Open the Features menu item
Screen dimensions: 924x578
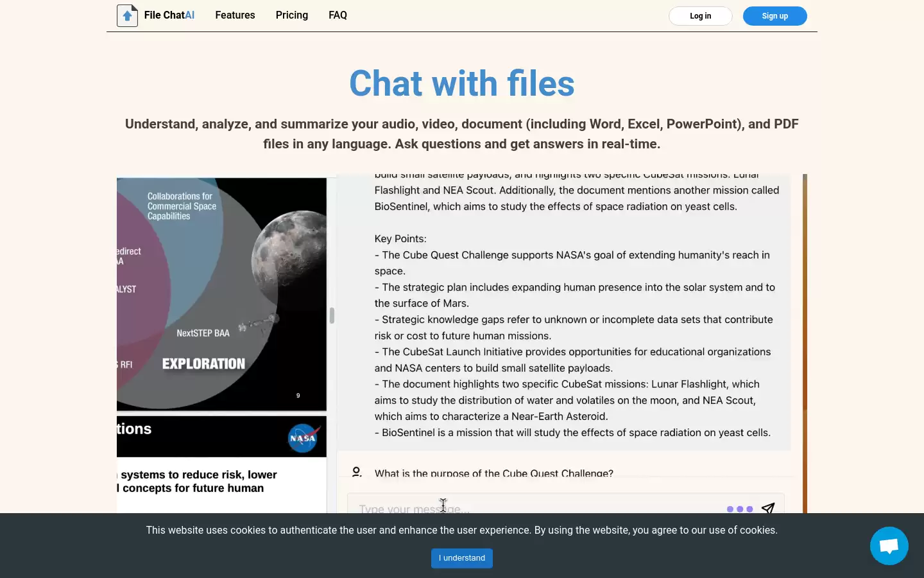235,15
